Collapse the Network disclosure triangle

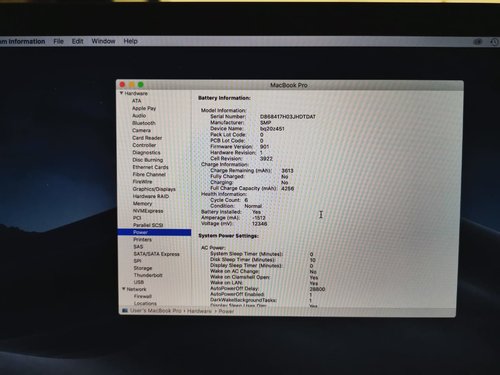tap(124, 289)
